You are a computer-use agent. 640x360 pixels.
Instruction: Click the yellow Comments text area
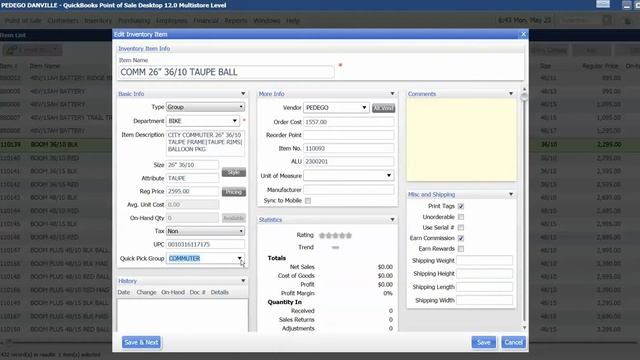462,140
